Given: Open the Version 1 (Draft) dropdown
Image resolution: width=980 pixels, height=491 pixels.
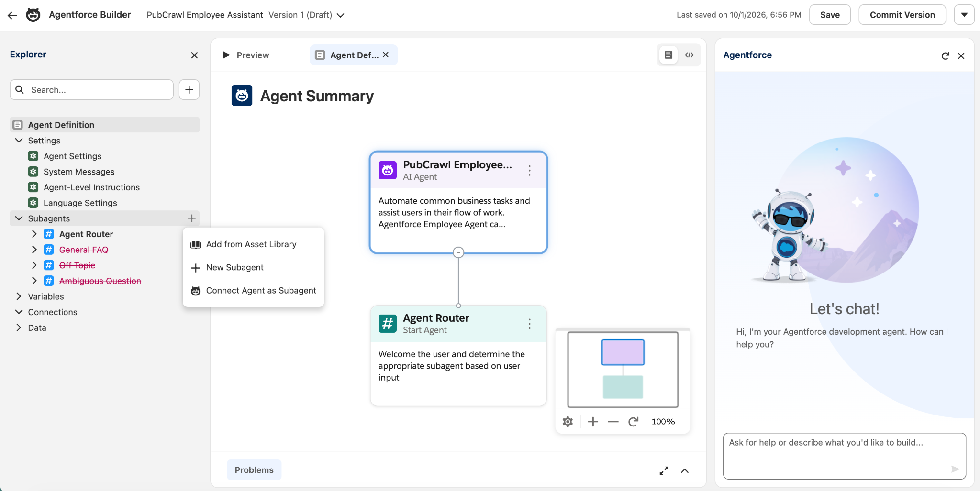Looking at the screenshot, I should [340, 15].
